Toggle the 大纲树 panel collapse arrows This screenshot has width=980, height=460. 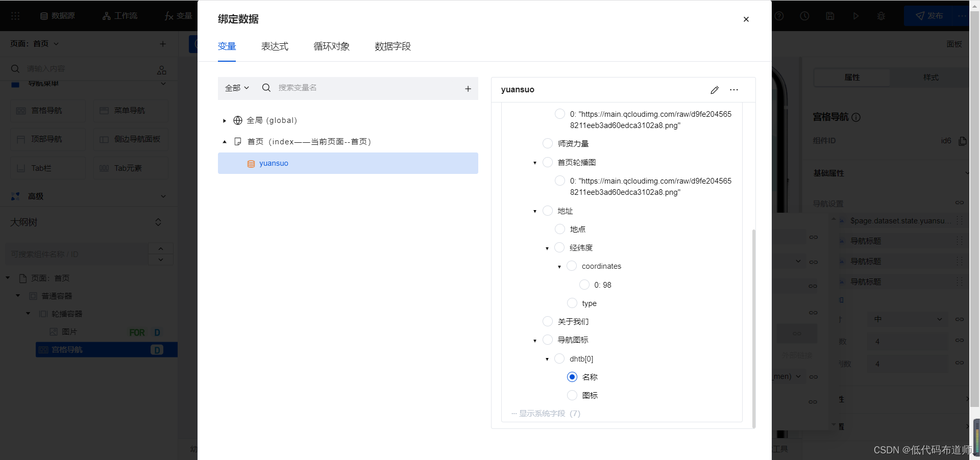(158, 222)
